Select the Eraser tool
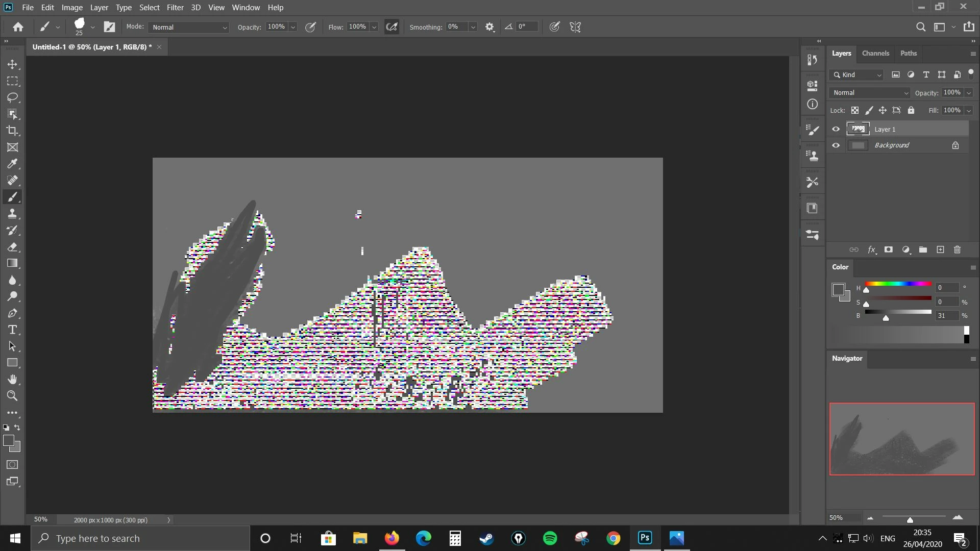 tap(12, 247)
